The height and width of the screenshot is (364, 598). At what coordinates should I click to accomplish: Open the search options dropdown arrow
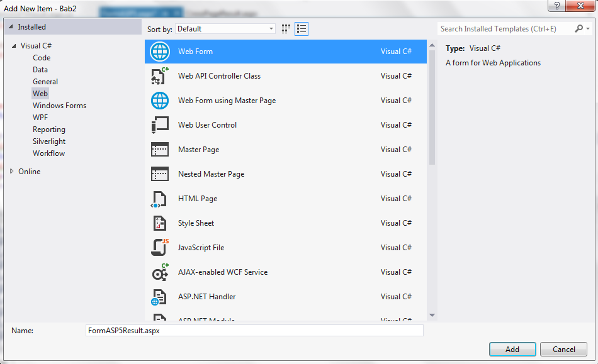[x=588, y=28]
